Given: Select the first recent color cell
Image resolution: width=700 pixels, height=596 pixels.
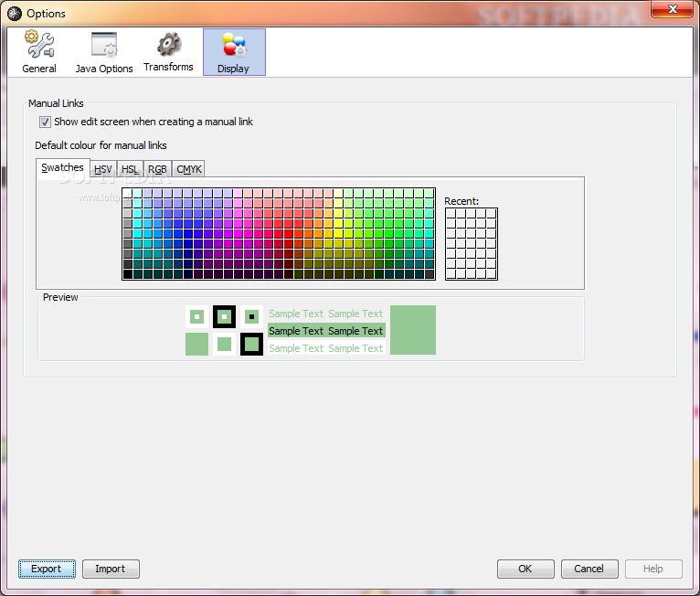Looking at the screenshot, I should [451, 213].
